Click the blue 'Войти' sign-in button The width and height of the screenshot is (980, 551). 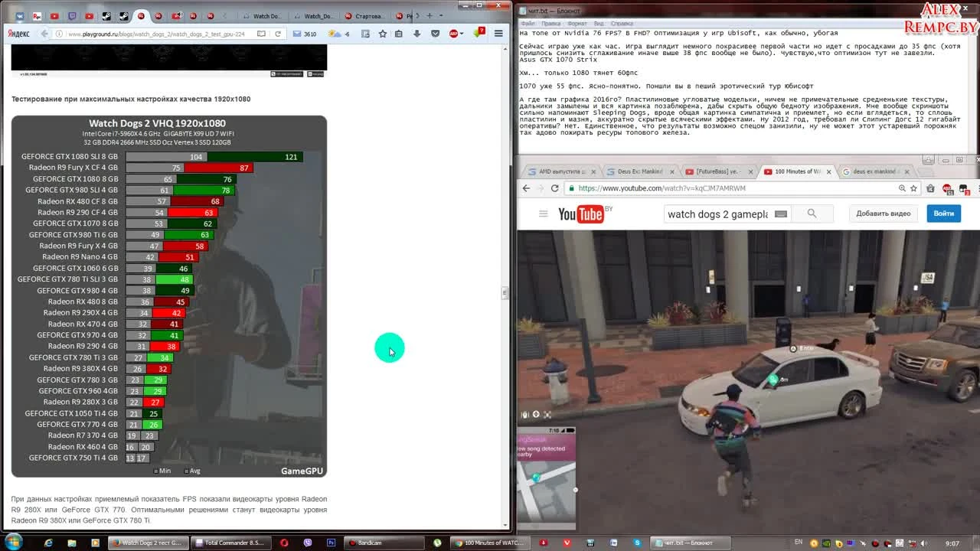(943, 214)
